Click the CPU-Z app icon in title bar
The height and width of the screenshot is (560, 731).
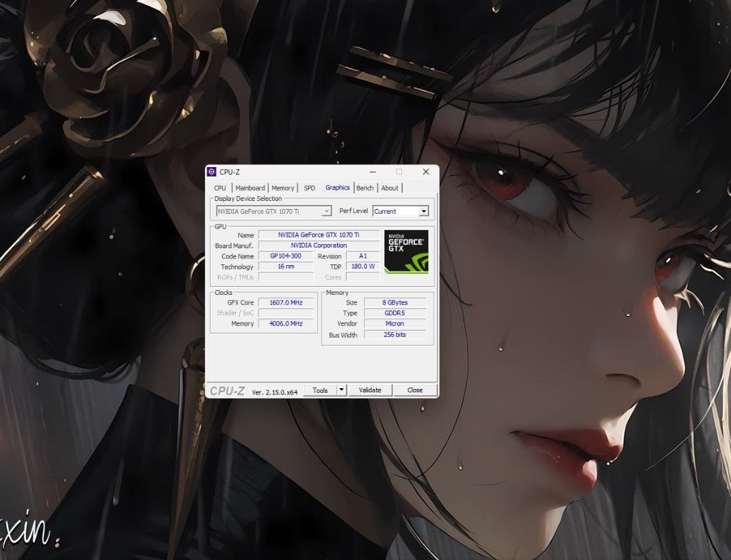[212, 172]
